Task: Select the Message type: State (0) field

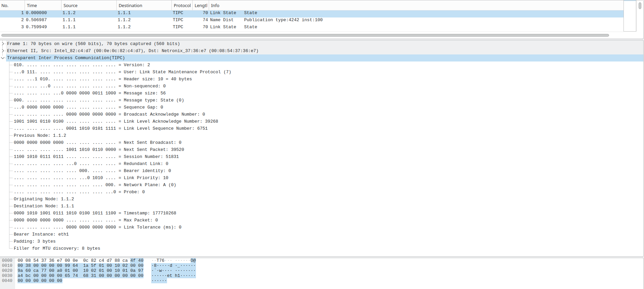Action: (x=99, y=100)
